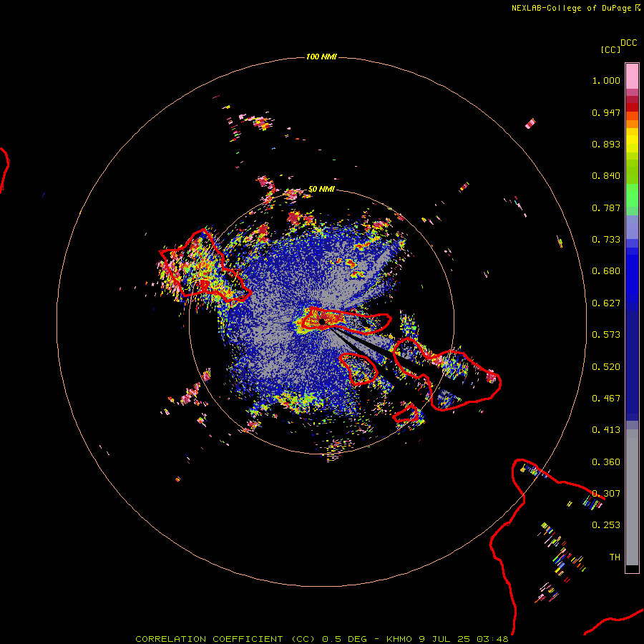The height and width of the screenshot is (644, 644).
Task: Click the 0.840 scale value
Action: click(x=606, y=176)
